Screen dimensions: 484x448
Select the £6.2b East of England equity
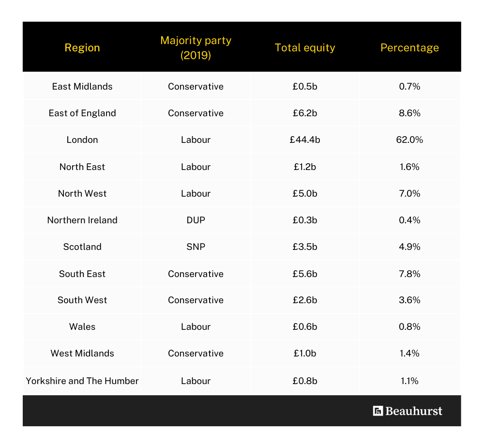tap(305, 113)
